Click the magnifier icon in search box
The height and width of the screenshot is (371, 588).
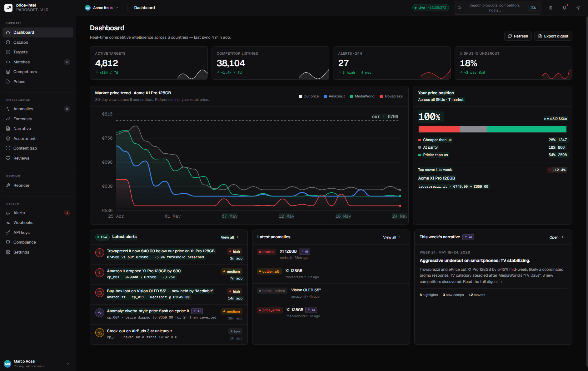(460, 8)
